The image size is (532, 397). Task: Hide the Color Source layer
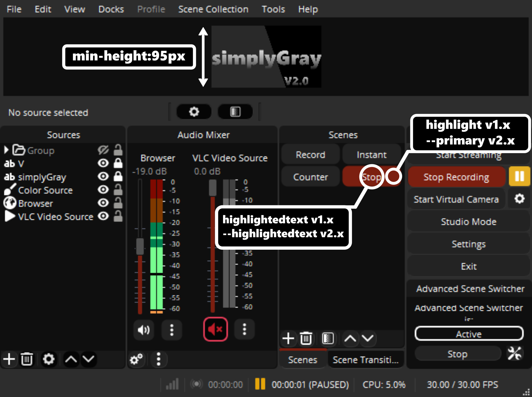pyautogui.click(x=103, y=190)
